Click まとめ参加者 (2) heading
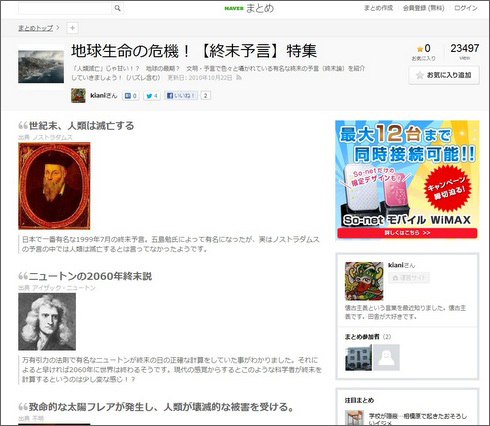 368,337
